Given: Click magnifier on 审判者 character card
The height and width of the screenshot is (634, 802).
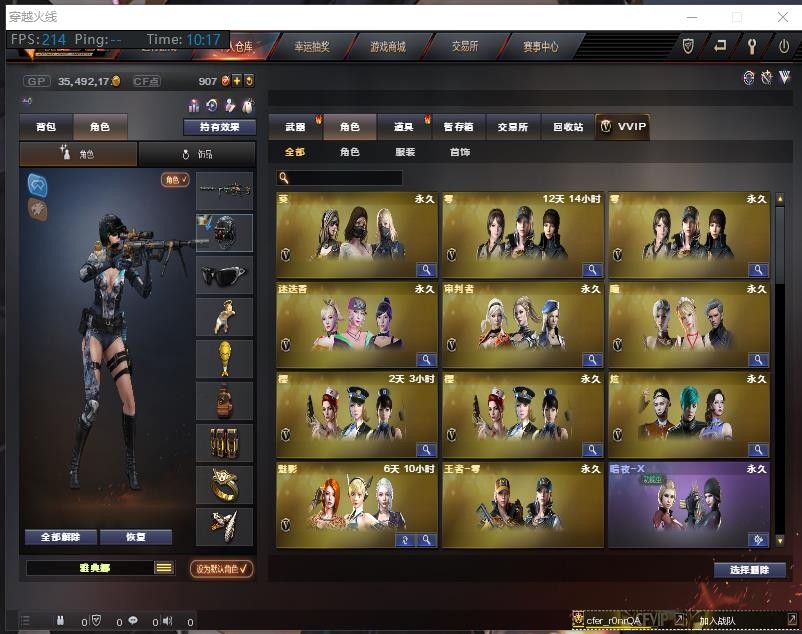Looking at the screenshot, I should click(x=592, y=359).
